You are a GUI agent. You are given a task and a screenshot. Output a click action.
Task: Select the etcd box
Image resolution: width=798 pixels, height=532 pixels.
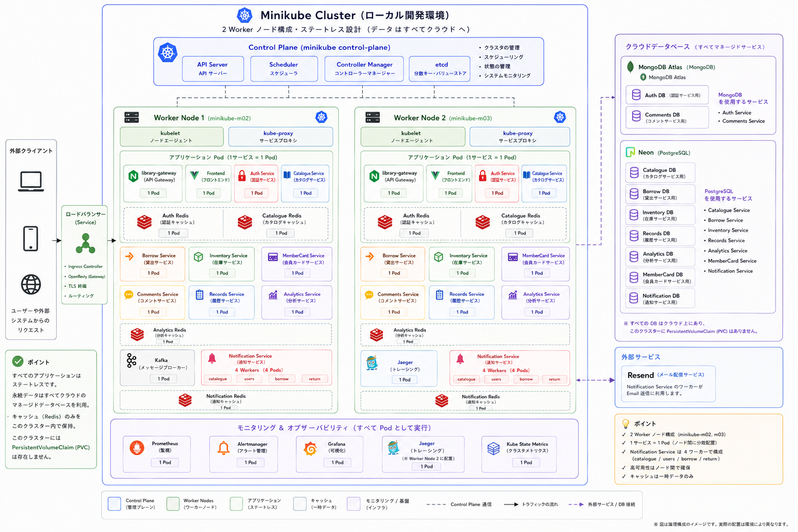click(441, 69)
